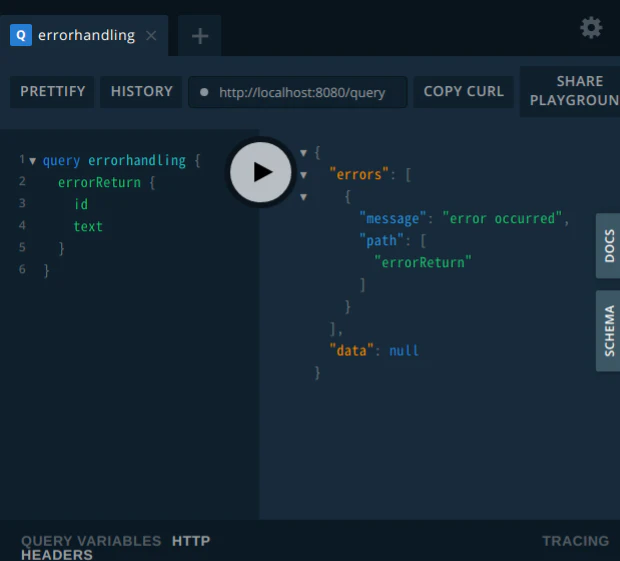Add a new tab with plus icon

click(x=200, y=36)
